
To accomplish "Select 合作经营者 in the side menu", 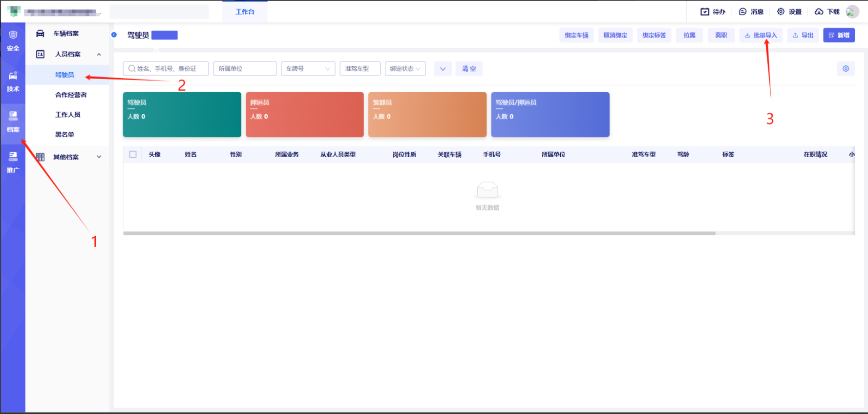I will point(71,95).
